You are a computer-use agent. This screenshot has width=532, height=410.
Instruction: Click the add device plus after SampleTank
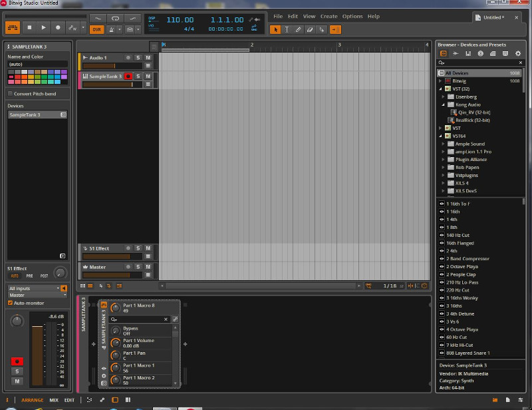pos(186,344)
